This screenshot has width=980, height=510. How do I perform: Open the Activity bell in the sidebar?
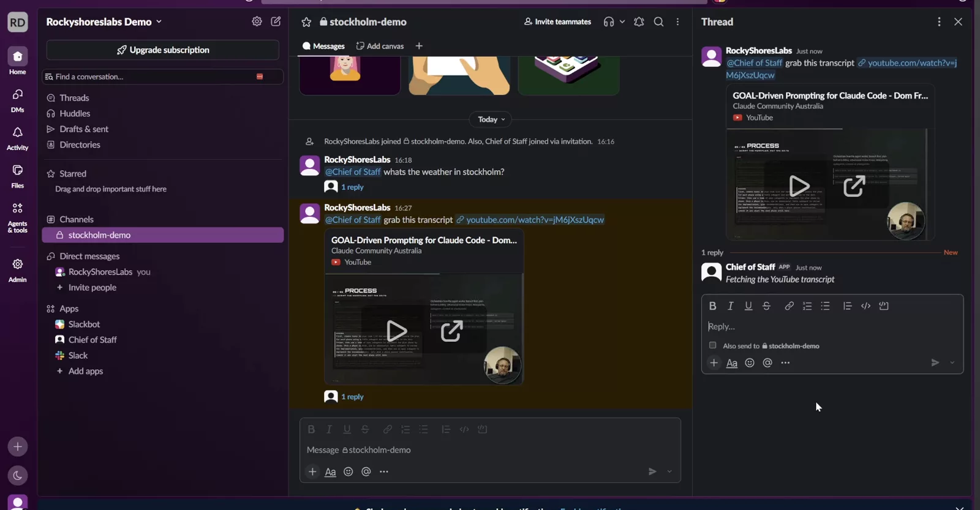[17, 138]
